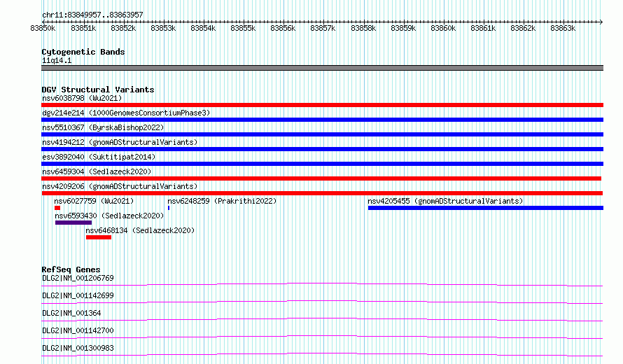The image size is (623, 364).
Task: Click the 83860k ruler tick label
Action: coord(443,28)
